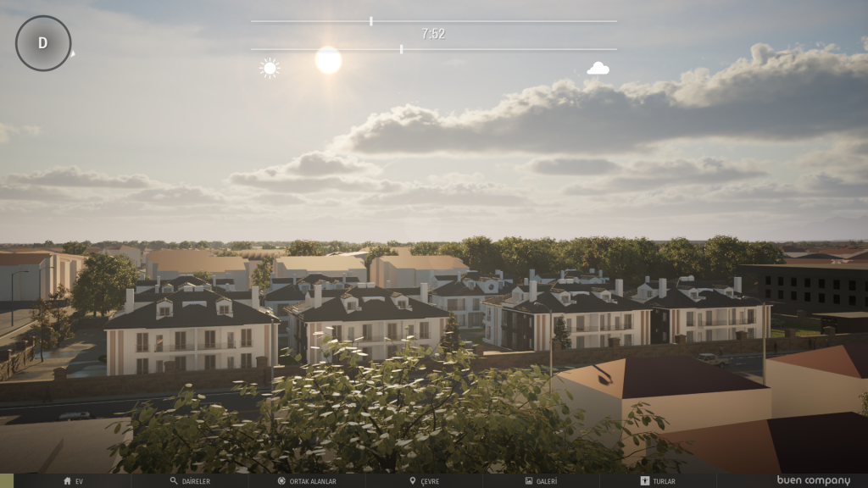Screen dimensions: 868x488
Task: Click the icon beside TURLAR
Action: click(644, 480)
